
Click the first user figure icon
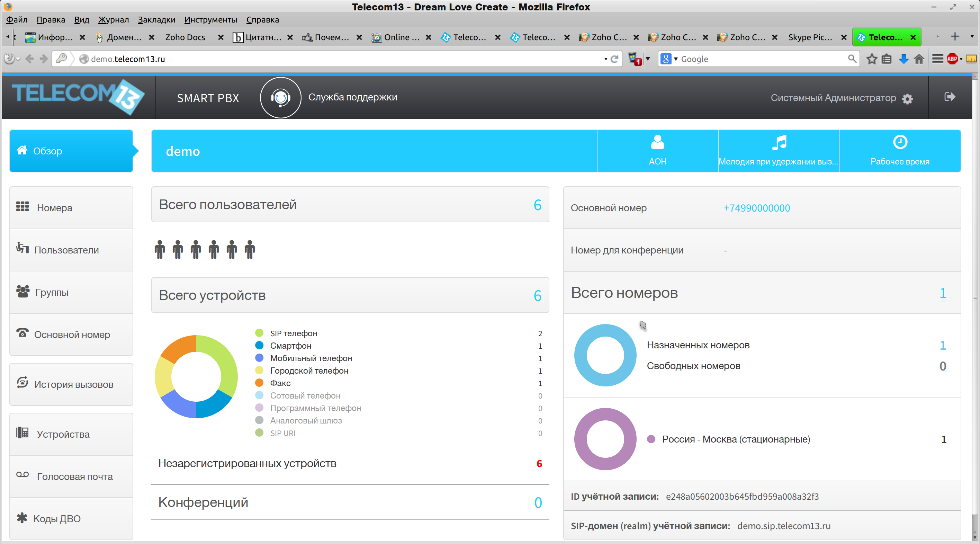tap(160, 249)
